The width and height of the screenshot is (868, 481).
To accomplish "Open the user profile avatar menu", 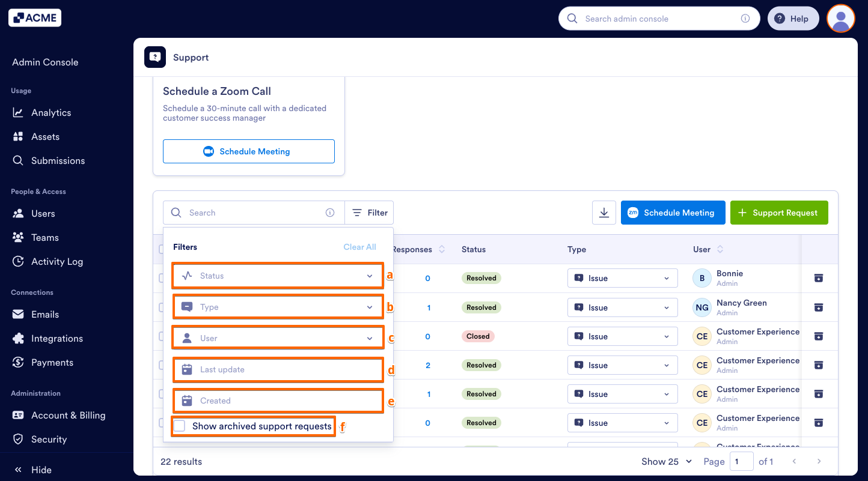I will point(841,19).
